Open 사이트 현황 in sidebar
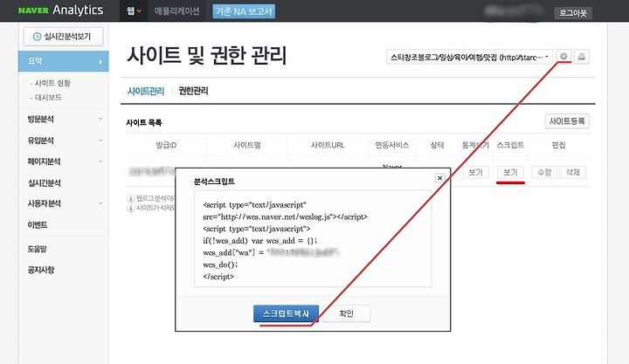The width and height of the screenshot is (629, 364). pos(52,83)
